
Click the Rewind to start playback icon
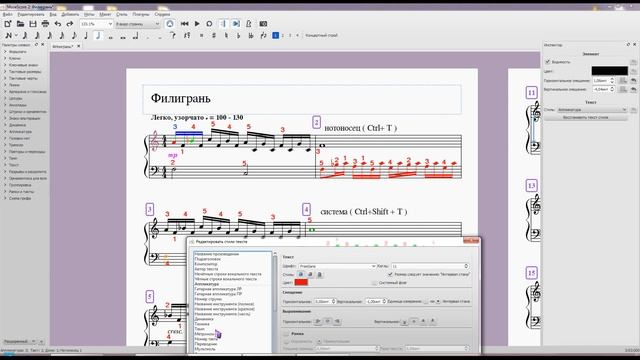coord(184,24)
